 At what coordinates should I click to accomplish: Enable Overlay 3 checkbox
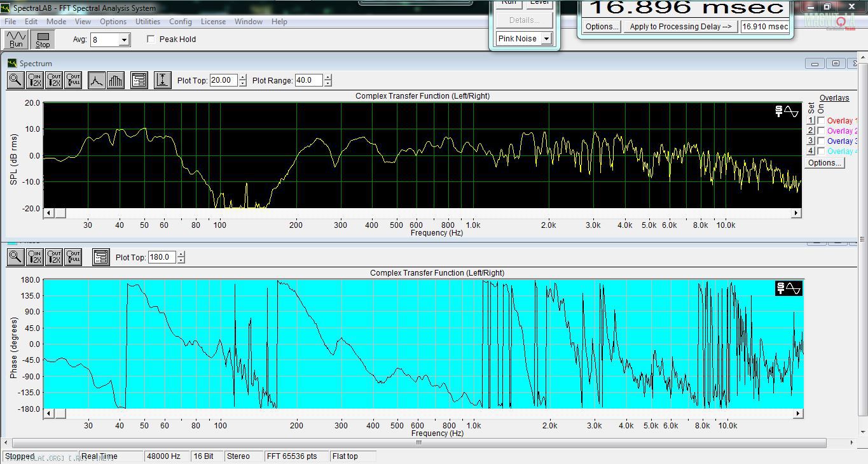tap(822, 141)
